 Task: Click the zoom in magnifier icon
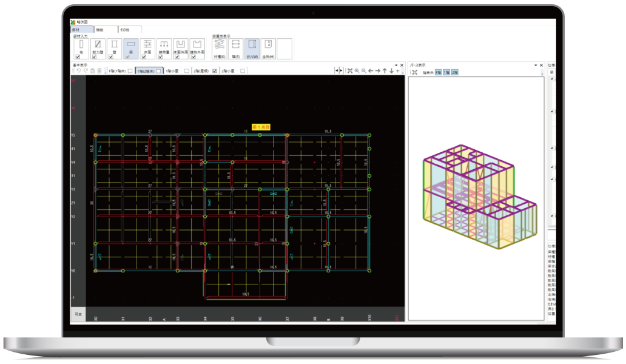357,71
